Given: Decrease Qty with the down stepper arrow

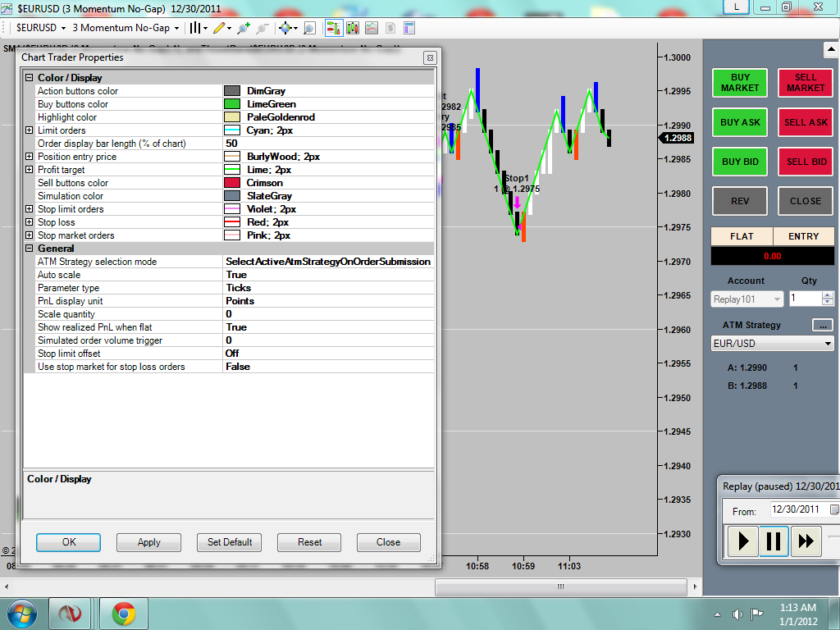Looking at the screenshot, I should 828,302.
